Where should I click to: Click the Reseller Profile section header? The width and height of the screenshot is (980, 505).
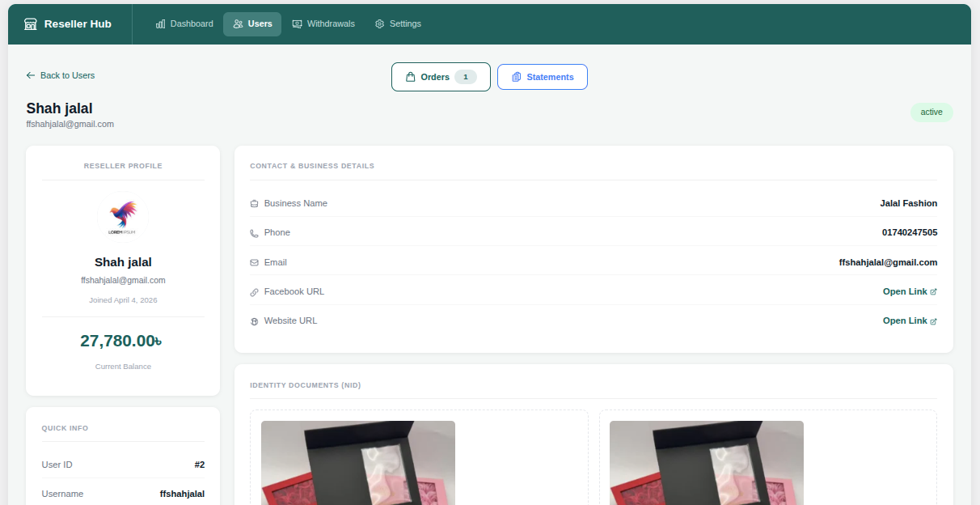(123, 166)
